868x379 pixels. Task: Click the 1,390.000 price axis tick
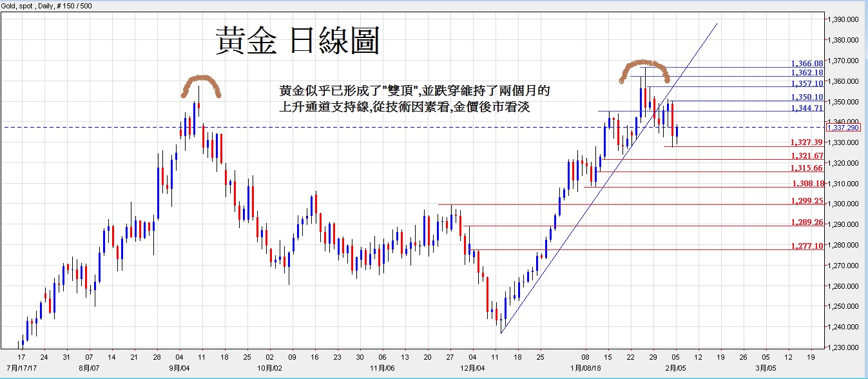[845, 19]
